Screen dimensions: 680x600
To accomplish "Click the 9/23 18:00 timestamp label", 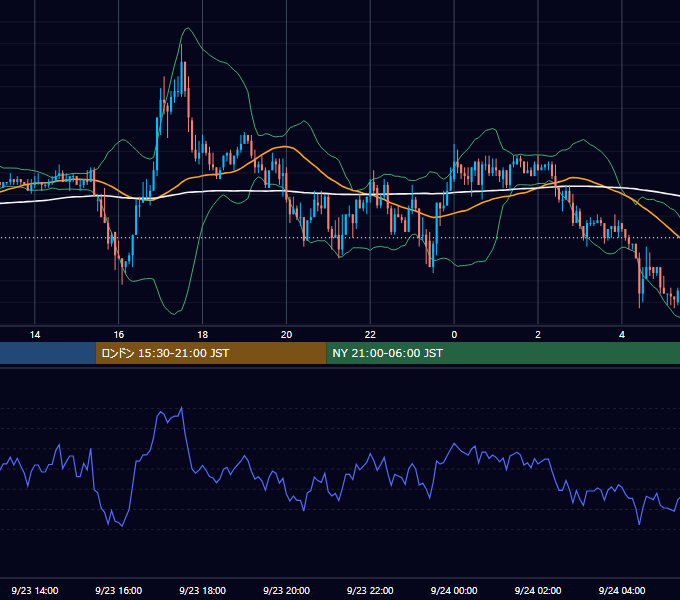I will pos(203,590).
